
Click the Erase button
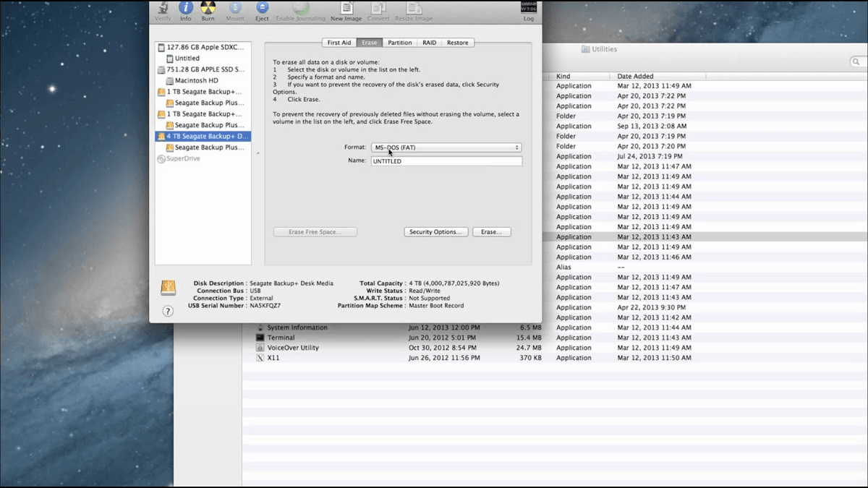point(492,231)
